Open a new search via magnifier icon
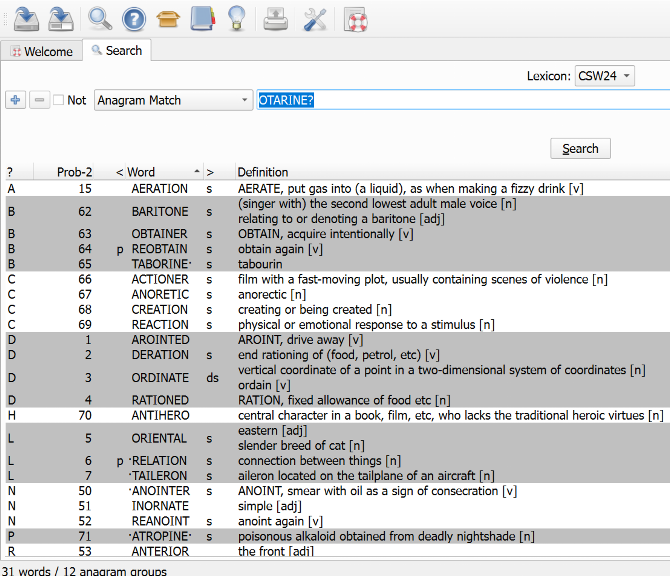The height and width of the screenshot is (576, 670). click(100, 18)
